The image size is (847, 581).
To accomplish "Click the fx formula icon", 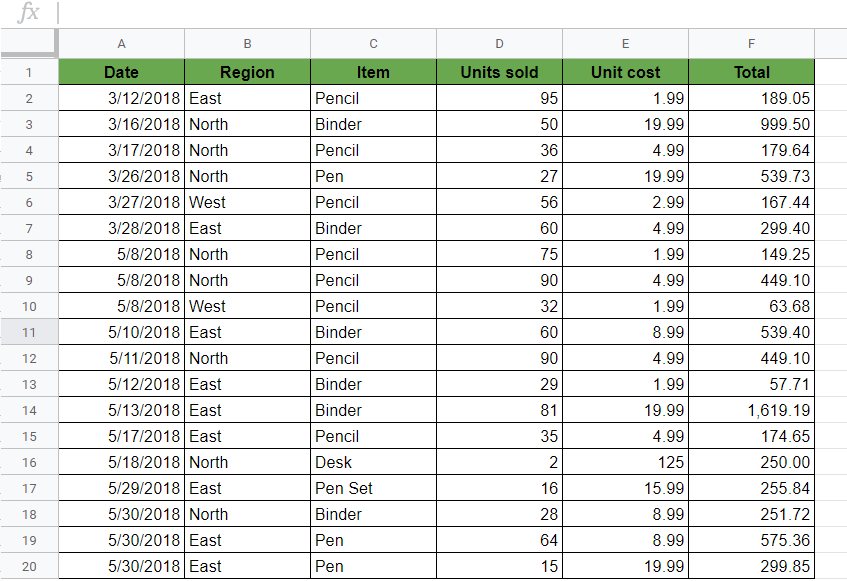I will (x=30, y=13).
